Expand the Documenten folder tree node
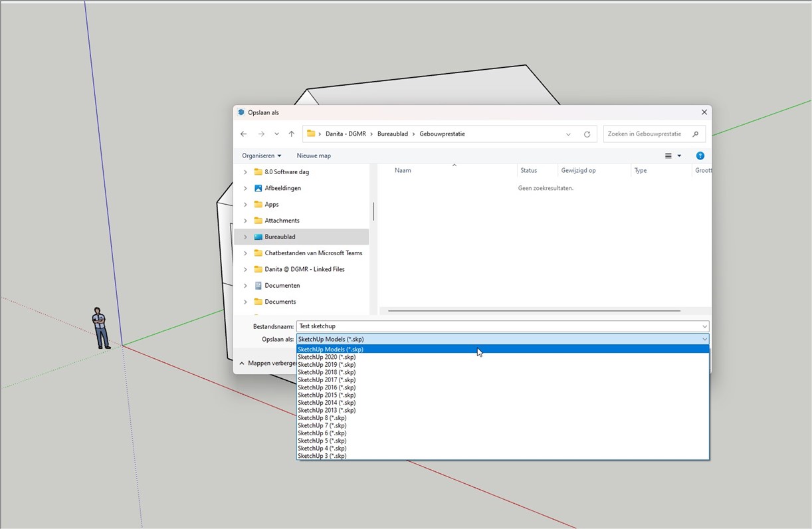Screen dimensions: 812x529 (245, 286)
